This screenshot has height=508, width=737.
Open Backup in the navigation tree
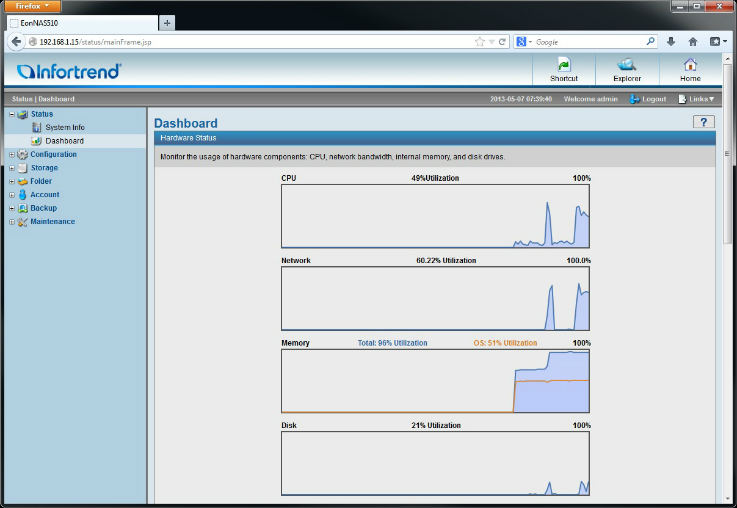tap(44, 208)
